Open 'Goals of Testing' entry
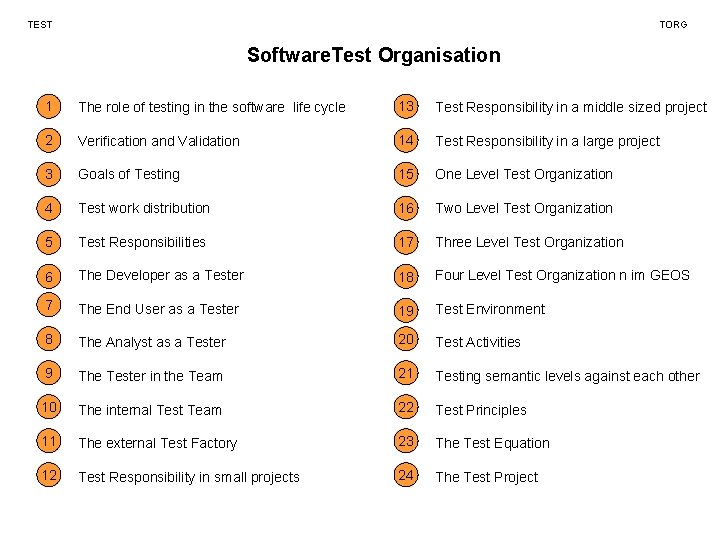Viewport: 720px width, 540px height. coord(129,174)
